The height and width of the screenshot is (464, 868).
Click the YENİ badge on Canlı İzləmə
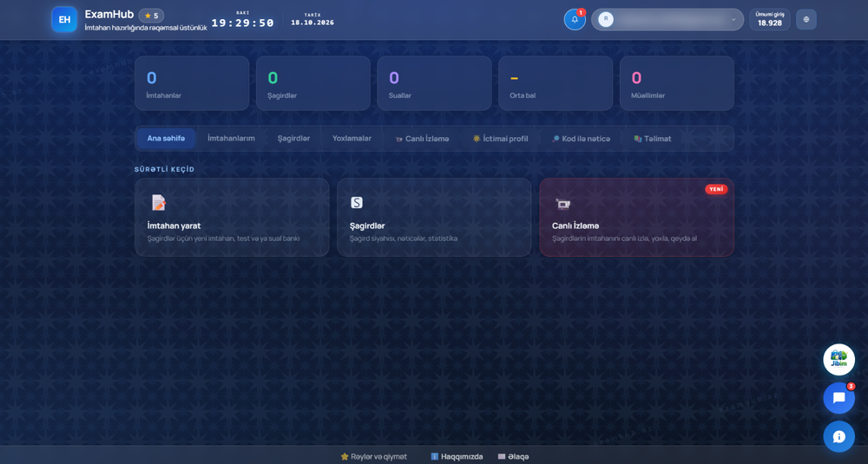click(716, 189)
